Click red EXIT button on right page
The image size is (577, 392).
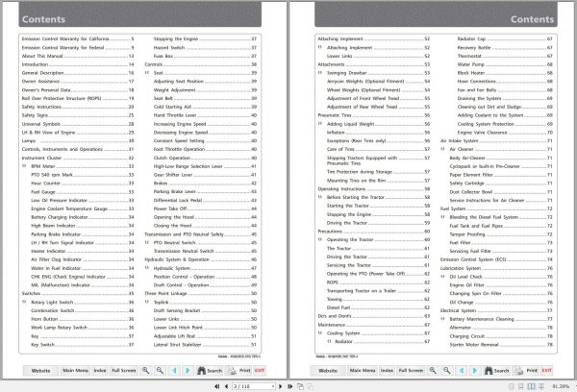point(546,370)
